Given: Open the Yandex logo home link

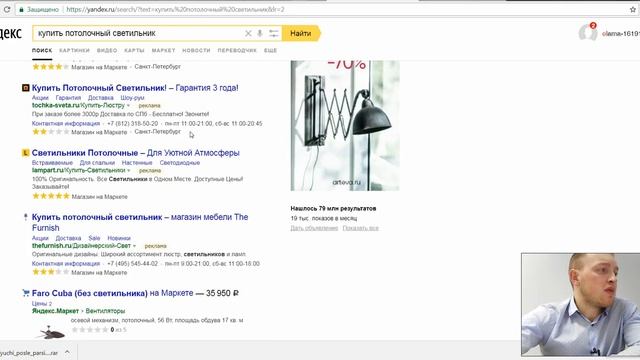Looking at the screenshot, I should pyautogui.click(x=11, y=33).
